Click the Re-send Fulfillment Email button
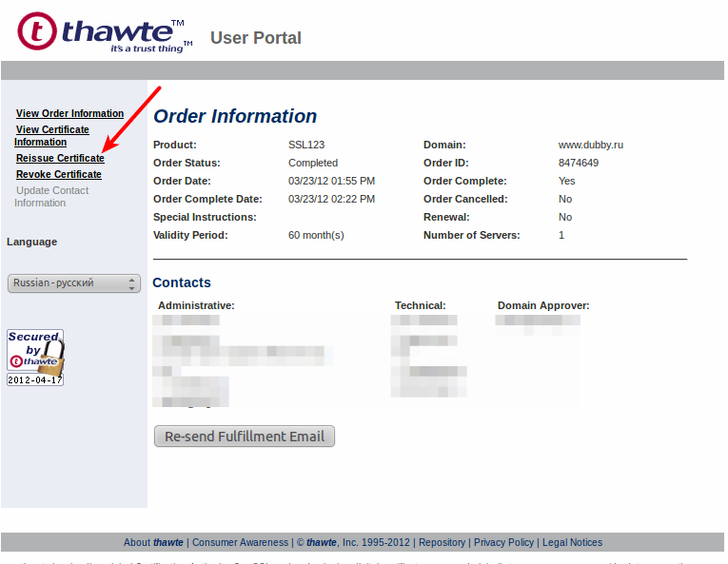Image resolution: width=728 pixels, height=564 pixels. point(245,437)
